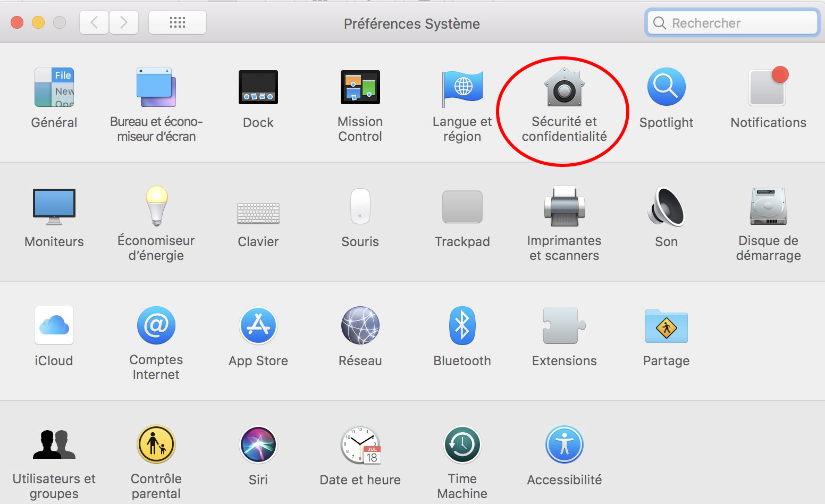825x504 pixels.
Task: Click the back navigation arrow
Action: tap(94, 22)
